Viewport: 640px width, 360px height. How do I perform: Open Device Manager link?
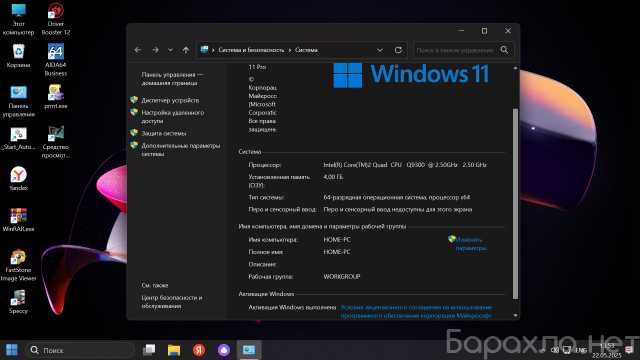click(x=170, y=100)
